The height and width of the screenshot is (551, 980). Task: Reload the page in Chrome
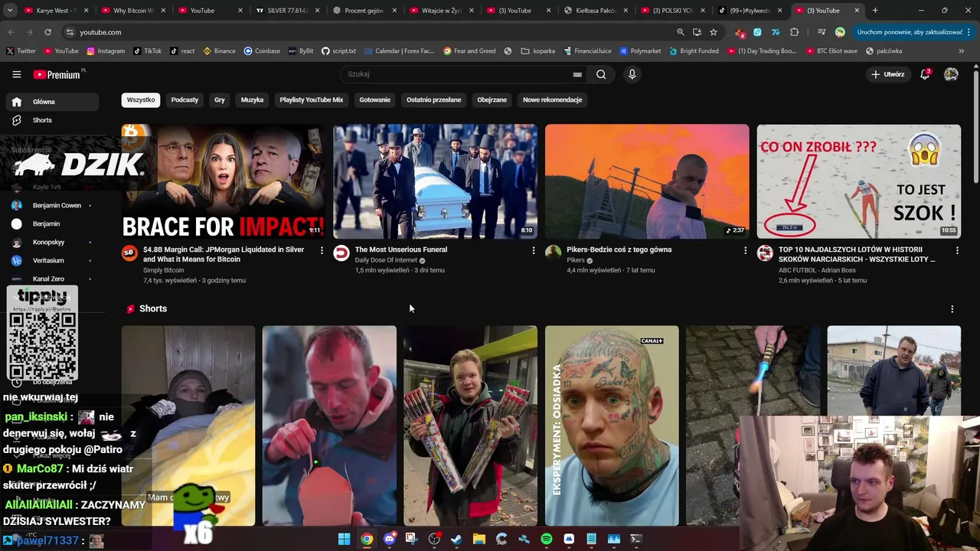coord(47,32)
